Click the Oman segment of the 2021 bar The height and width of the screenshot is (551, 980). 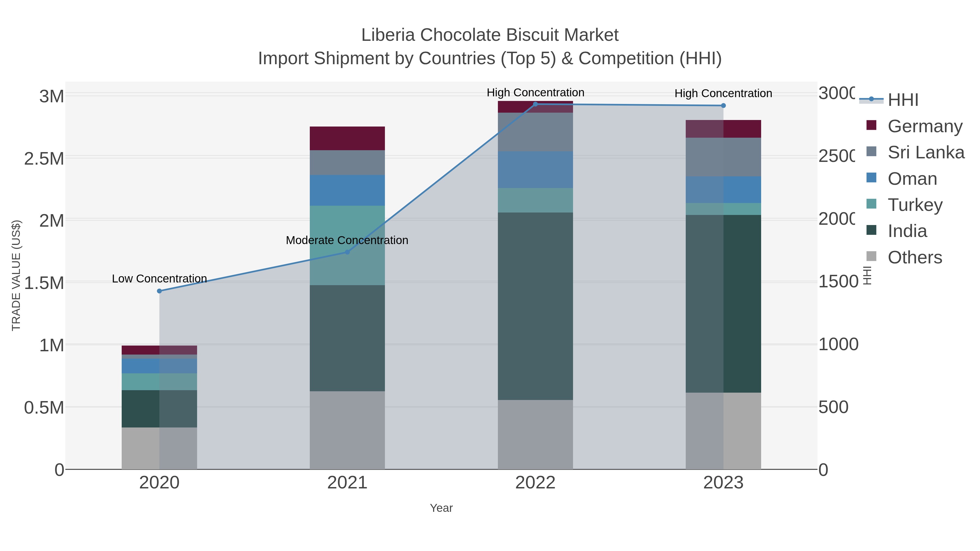[347, 190]
